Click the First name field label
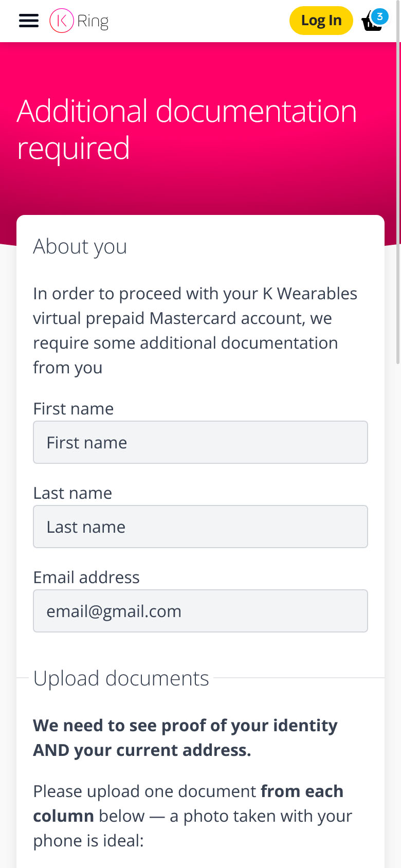The height and width of the screenshot is (868, 401). (x=74, y=409)
